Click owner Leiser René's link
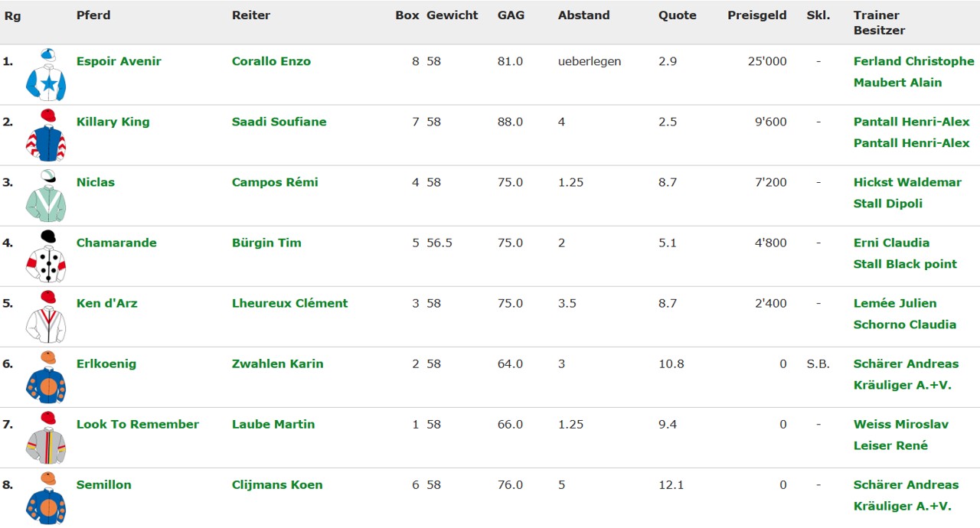 coord(890,445)
